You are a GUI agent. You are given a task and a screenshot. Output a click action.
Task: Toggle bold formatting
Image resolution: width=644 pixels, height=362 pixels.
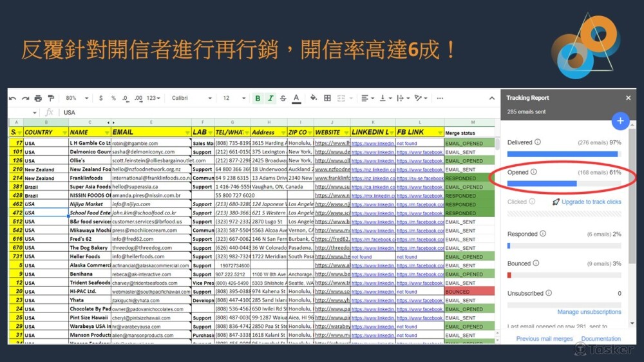(258, 98)
